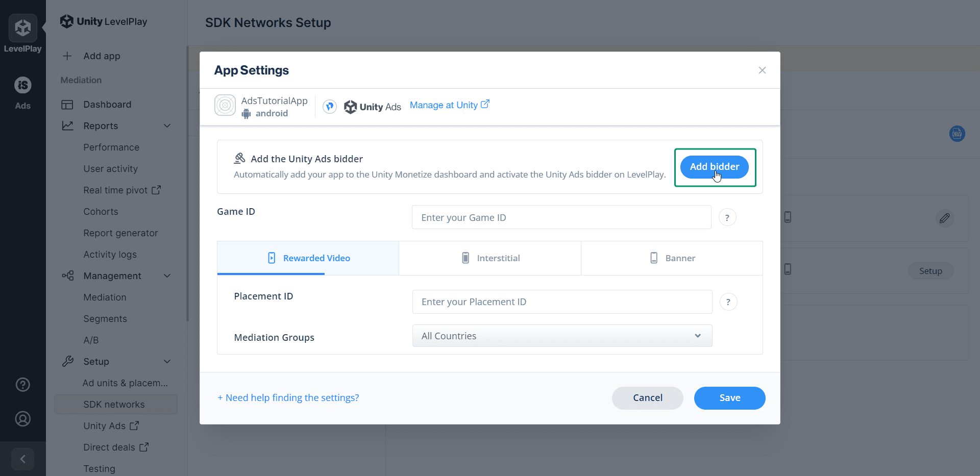Open the ironSource Ads section icon
Image resolution: width=980 pixels, height=476 pixels.
pyautogui.click(x=22, y=85)
